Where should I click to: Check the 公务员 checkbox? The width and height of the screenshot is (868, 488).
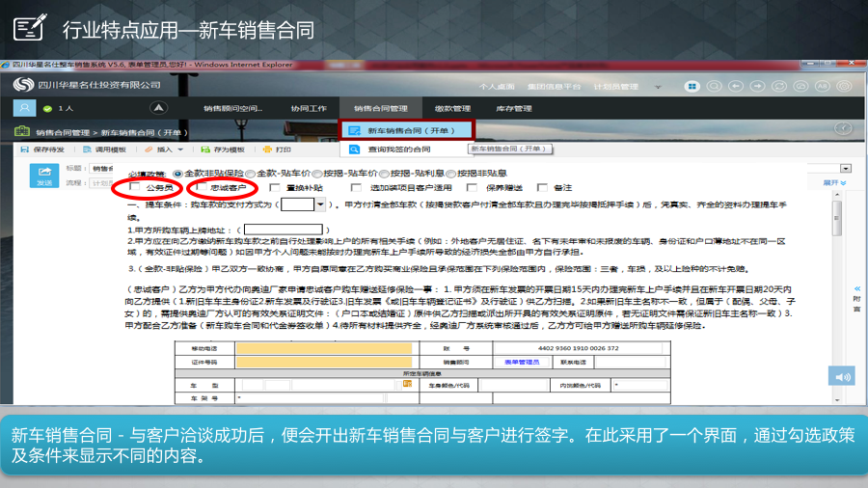pos(134,188)
